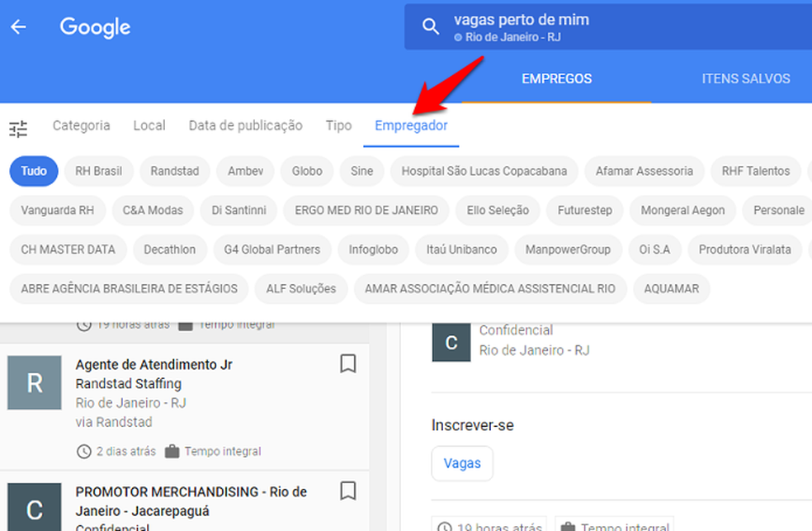Click the via Randstad source text

point(114,422)
